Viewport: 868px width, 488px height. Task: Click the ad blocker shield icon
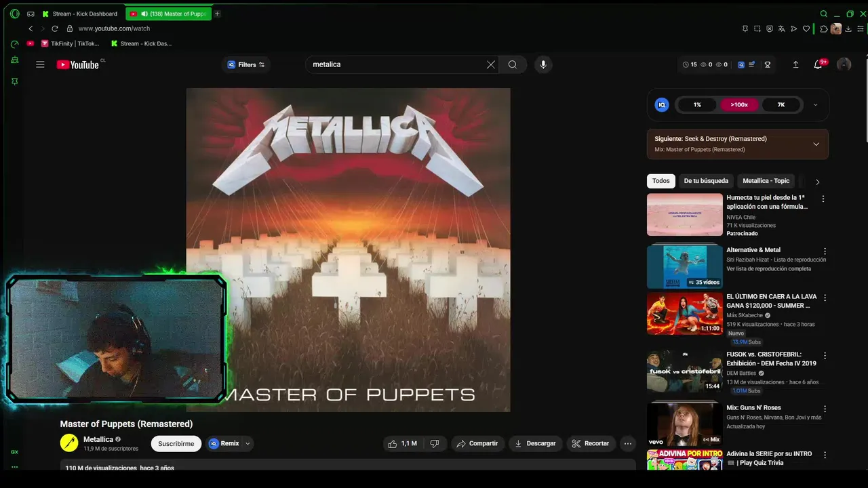[x=770, y=28]
